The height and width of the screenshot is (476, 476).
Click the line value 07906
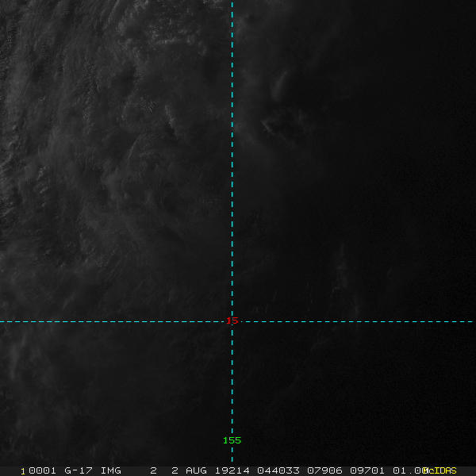tap(324, 470)
